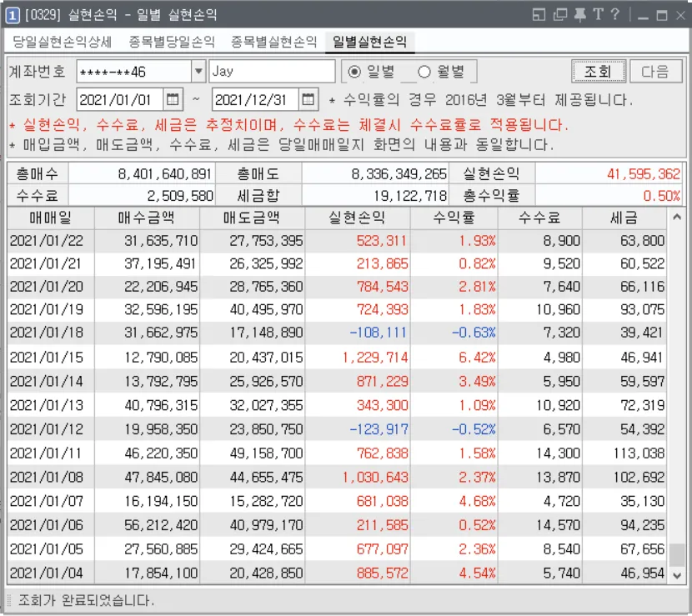Select the 일별 radio button
Screen dimensions: 692x616
[354, 72]
